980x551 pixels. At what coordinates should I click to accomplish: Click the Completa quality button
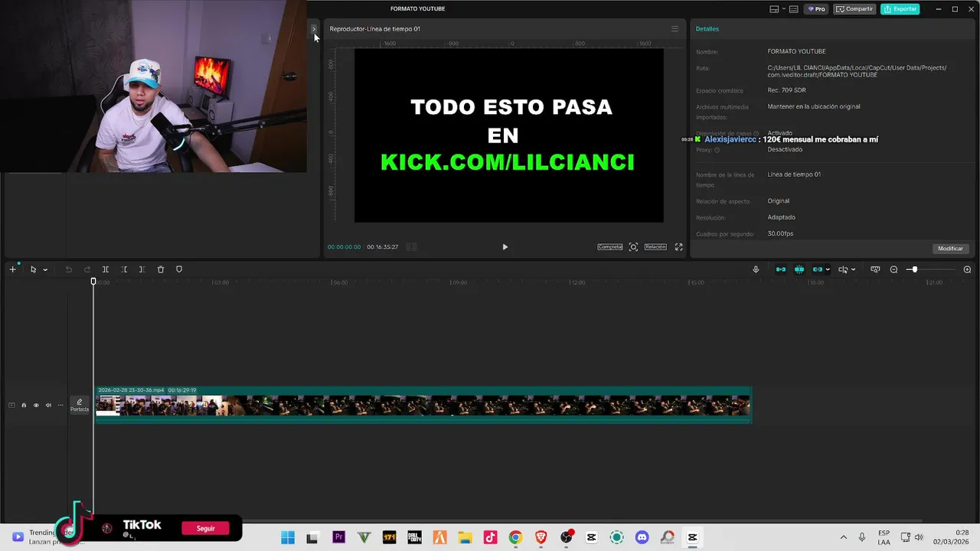pyautogui.click(x=610, y=247)
